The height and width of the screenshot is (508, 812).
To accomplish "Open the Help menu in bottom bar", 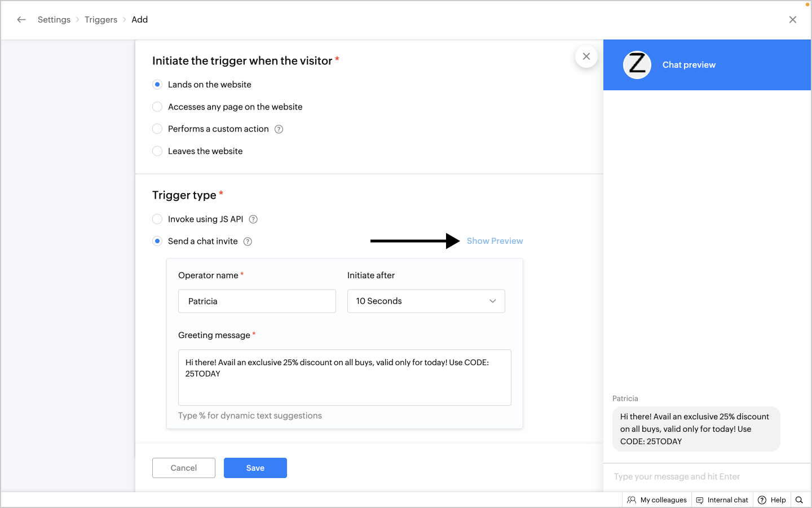I will pos(772,500).
